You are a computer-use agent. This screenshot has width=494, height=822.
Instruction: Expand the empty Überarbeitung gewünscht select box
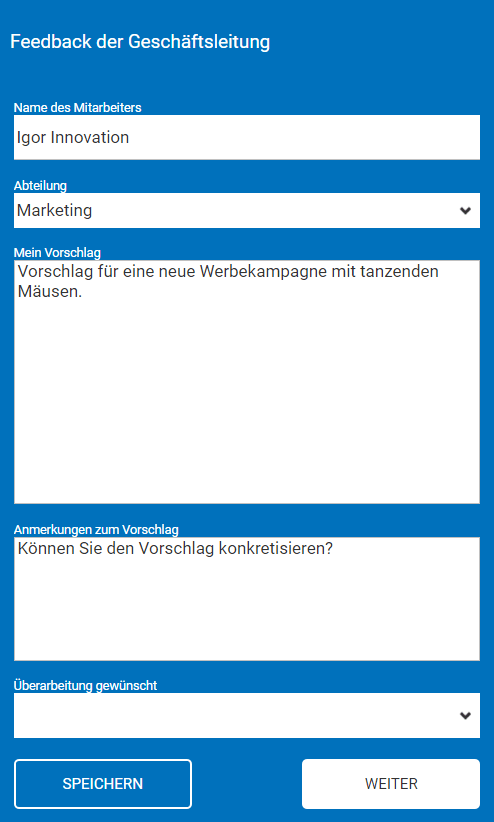point(246,716)
